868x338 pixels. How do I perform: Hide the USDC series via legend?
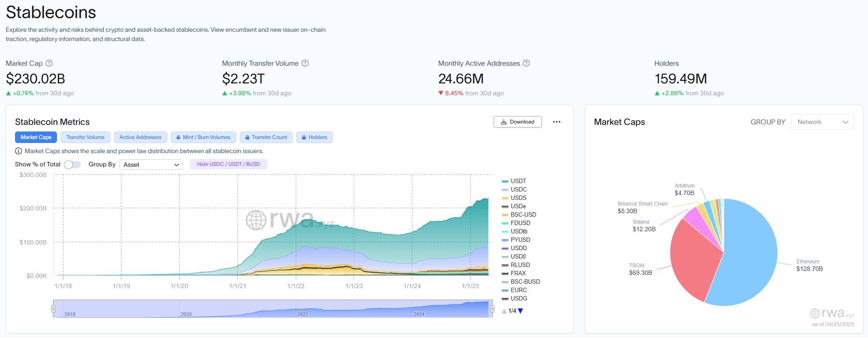[518, 189]
